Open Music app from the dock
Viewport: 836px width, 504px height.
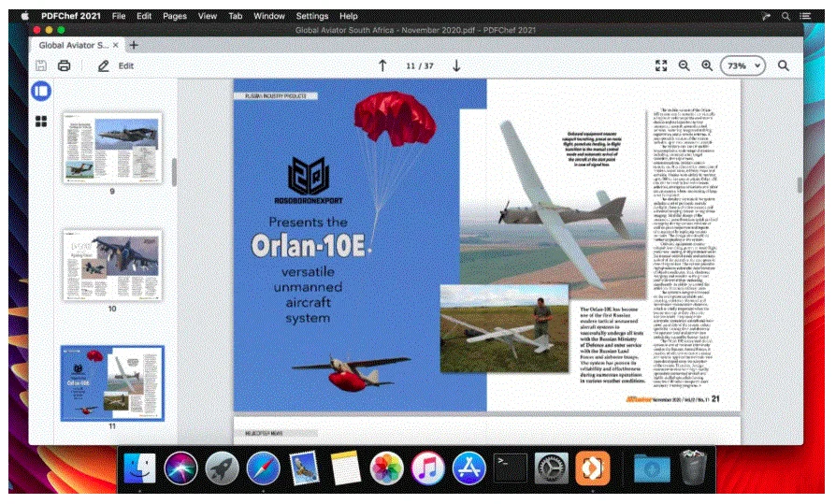click(427, 468)
